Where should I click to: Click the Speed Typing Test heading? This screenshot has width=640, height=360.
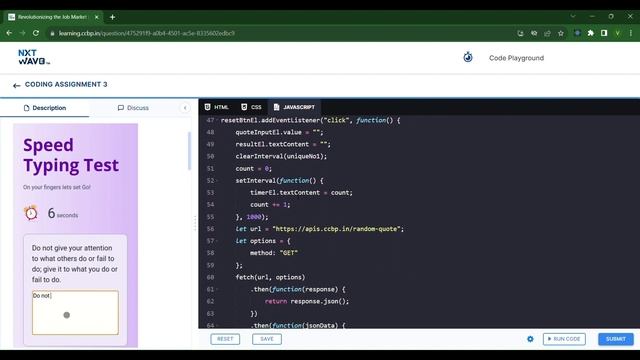pyautogui.click(x=71, y=155)
